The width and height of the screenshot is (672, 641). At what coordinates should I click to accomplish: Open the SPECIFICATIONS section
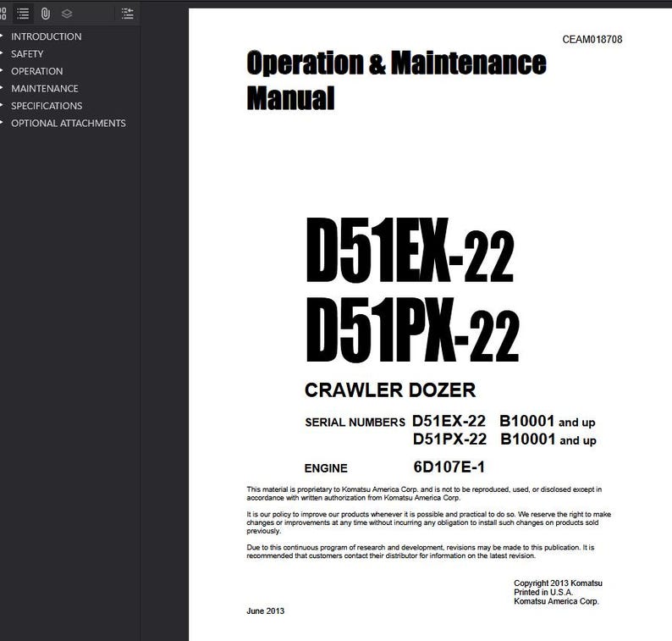coord(47,106)
